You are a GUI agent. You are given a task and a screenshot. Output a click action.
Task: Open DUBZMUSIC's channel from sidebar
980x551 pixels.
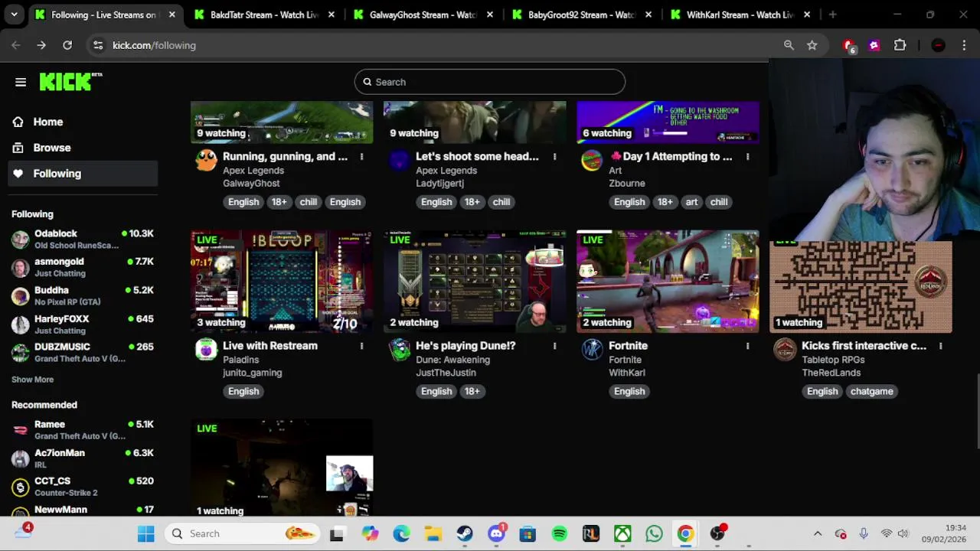coord(83,352)
